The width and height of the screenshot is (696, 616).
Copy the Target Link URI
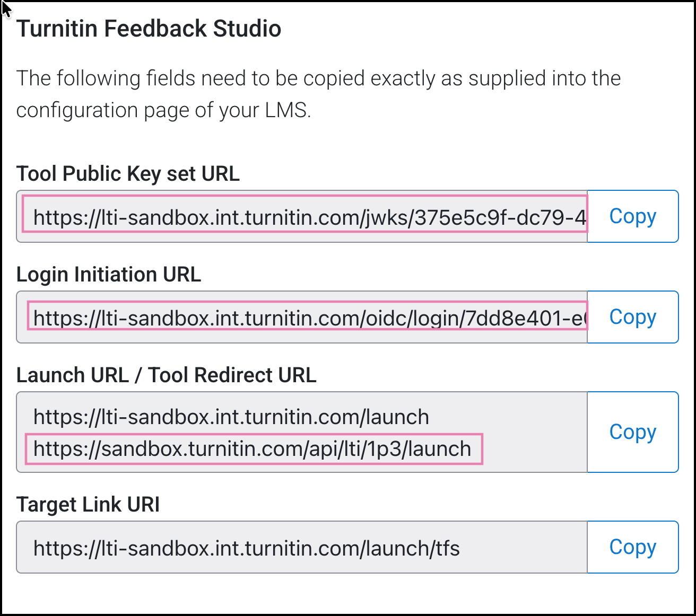[x=632, y=547]
